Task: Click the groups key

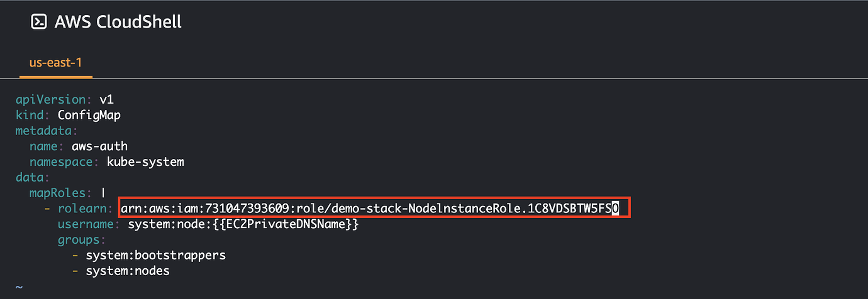Action: [81, 240]
